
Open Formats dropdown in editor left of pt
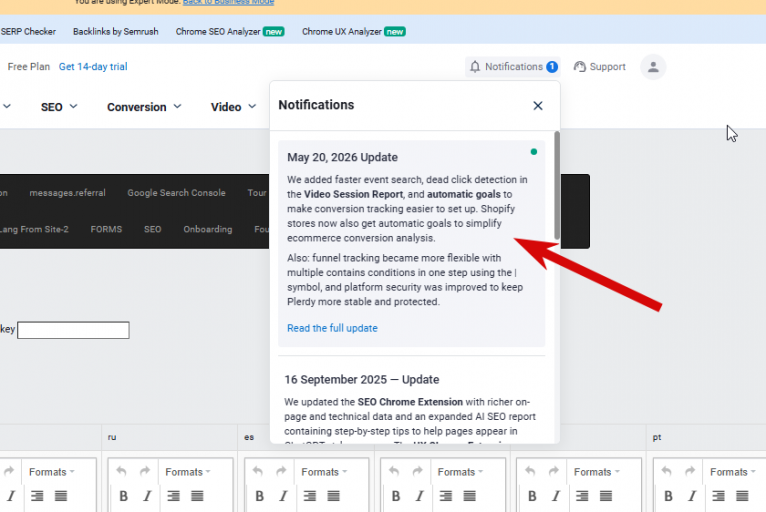click(596, 472)
